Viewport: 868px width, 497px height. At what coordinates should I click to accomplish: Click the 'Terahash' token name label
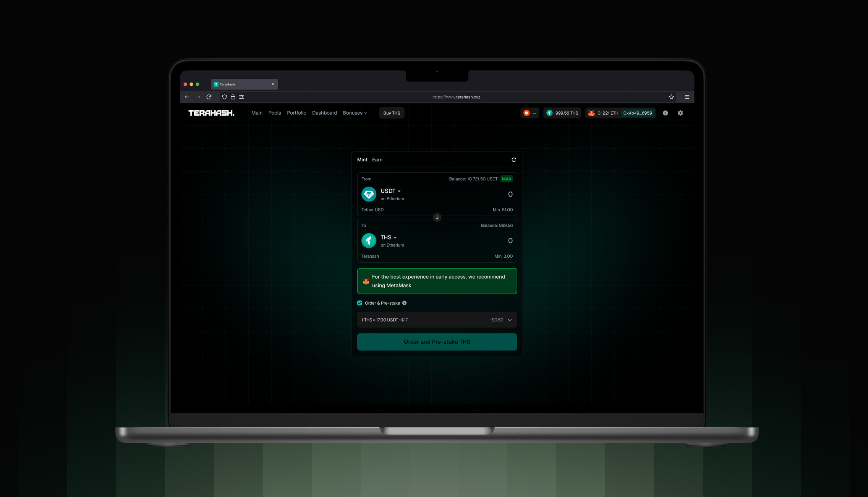coord(370,257)
